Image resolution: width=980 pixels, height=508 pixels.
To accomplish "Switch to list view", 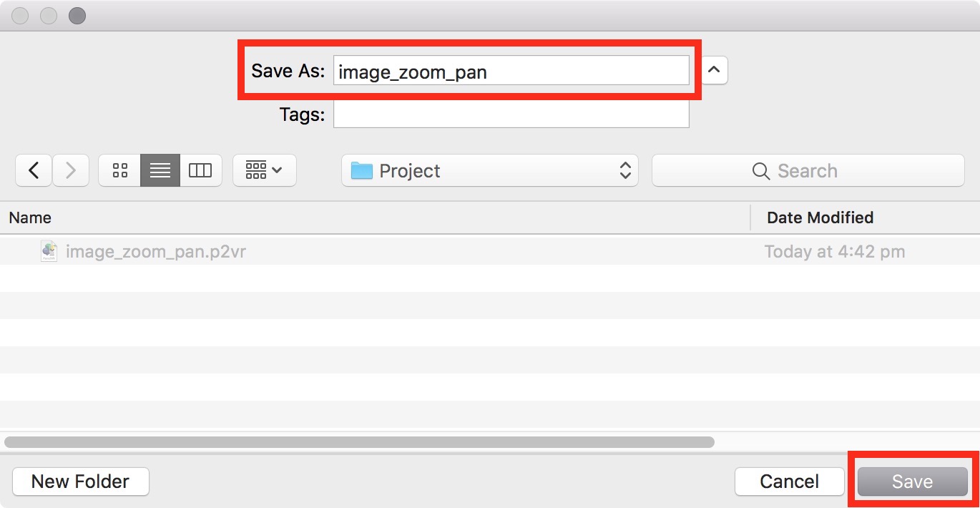I will click(160, 170).
